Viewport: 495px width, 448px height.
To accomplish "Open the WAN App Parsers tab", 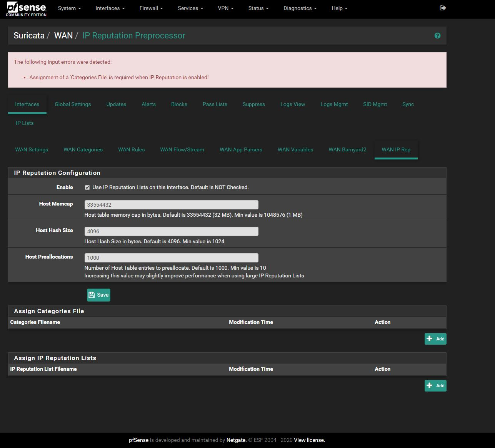I will click(241, 149).
